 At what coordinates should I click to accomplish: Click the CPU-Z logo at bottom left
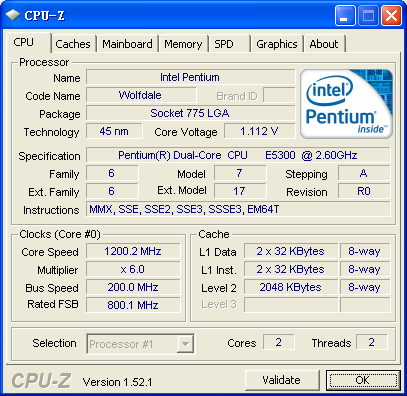pos(41,381)
